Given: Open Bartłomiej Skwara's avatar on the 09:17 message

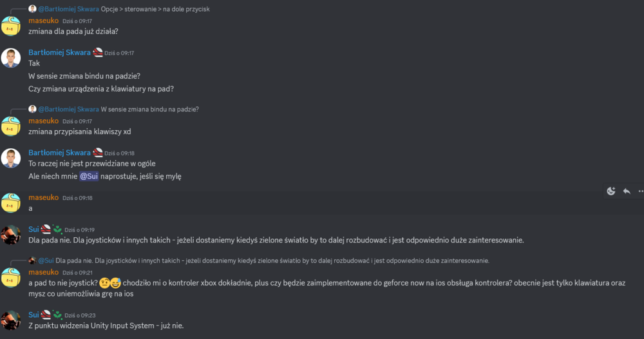Looking at the screenshot, I should [11, 58].
